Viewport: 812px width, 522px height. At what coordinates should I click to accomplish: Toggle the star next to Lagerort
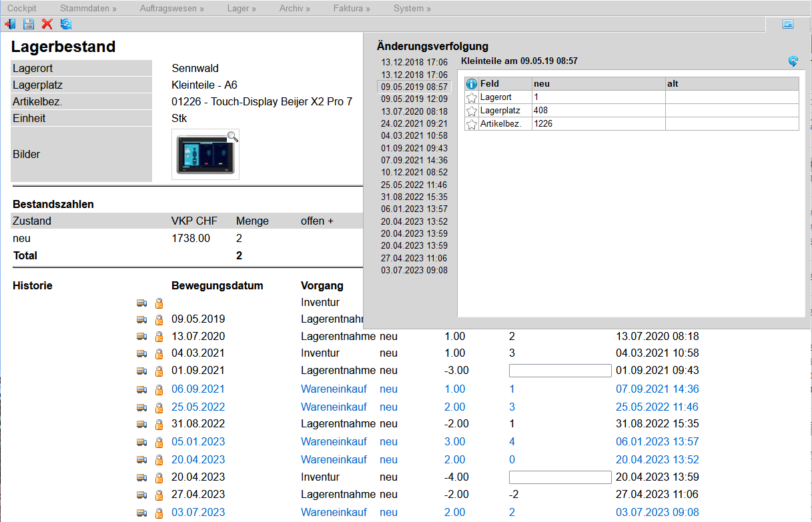[x=472, y=97]
